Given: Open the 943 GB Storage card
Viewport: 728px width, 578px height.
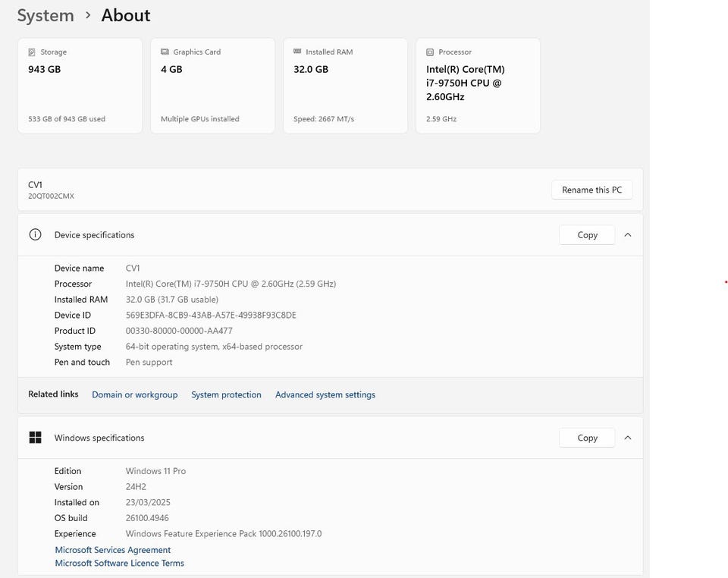Looking at the screenshot, I should [80, 86].
